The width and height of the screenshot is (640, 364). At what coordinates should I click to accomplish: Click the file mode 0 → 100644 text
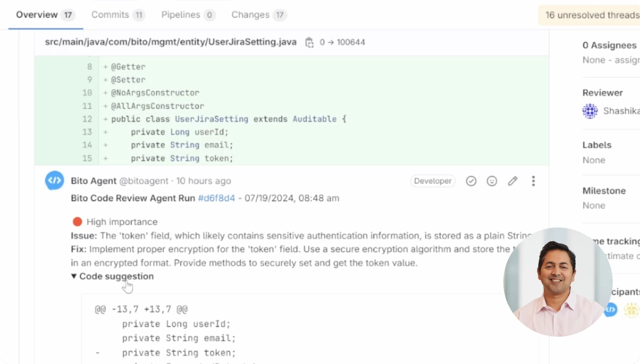point(342,43)
